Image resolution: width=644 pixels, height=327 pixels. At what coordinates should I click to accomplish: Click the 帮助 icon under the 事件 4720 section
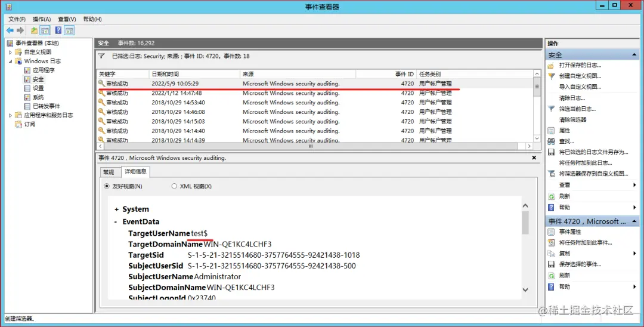[x=552, y=287]
